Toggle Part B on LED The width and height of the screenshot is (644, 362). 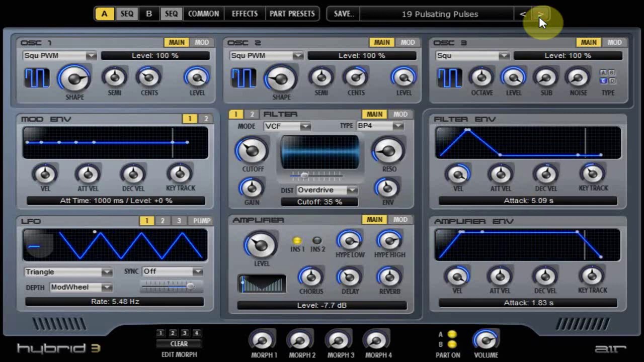pyautogui.click(x=452, y=344)
